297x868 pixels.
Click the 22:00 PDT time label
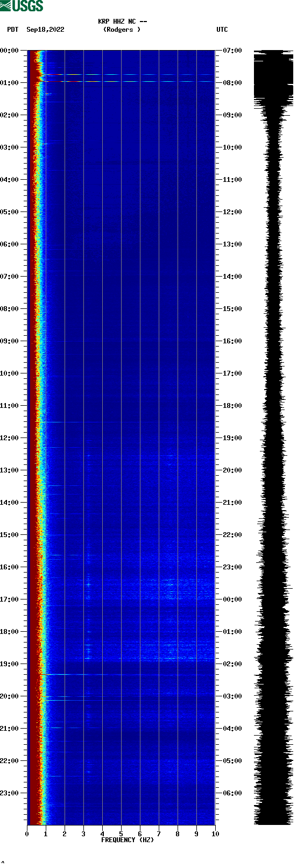(x=10, y=761)
